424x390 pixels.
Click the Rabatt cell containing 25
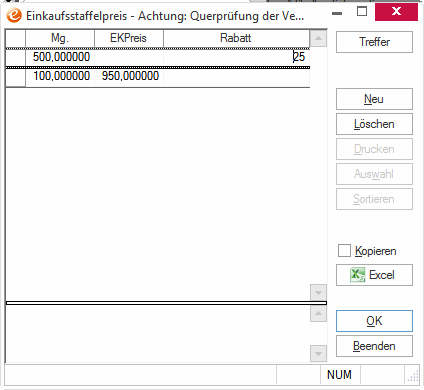pos(236,57)
